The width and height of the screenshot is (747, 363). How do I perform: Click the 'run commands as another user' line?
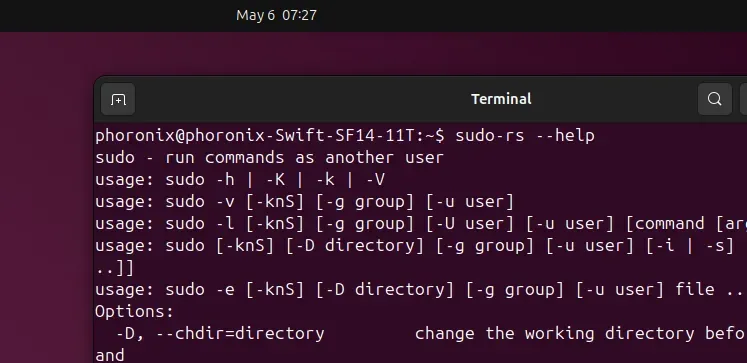304,158
